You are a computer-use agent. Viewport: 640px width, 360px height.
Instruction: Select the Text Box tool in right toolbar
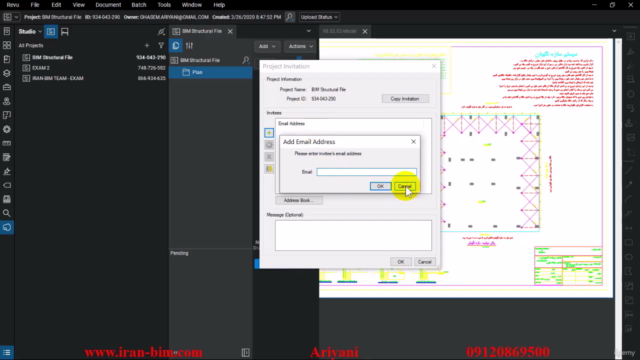(x=631, y=37)
